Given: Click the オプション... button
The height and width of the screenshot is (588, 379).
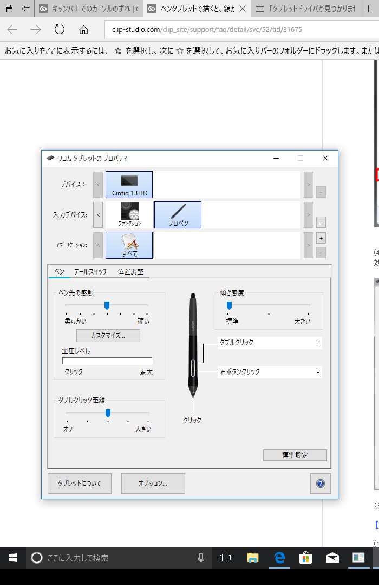Looking at the screenshot, I should click(153, 484).
